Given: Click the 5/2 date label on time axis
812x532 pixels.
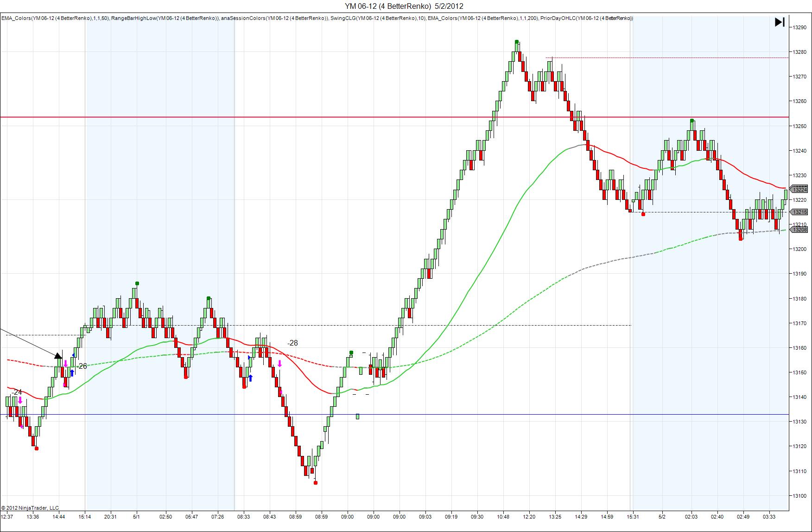Looking at the screenshot, I should coord(662,517).
